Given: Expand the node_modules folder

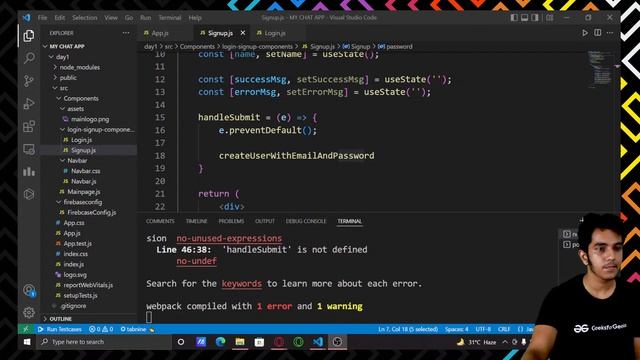Looking at the screenshot, I should (x=79, y=67).
